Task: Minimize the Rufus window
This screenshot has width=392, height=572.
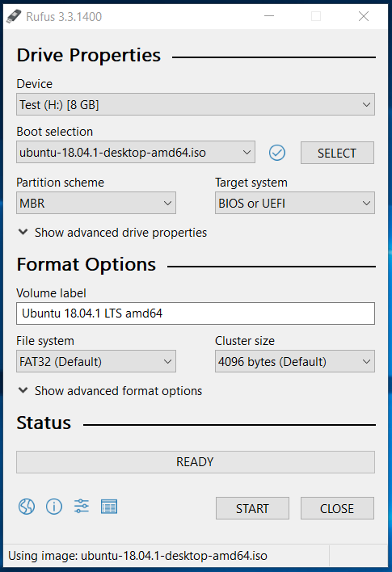Action: coord(269,16)
